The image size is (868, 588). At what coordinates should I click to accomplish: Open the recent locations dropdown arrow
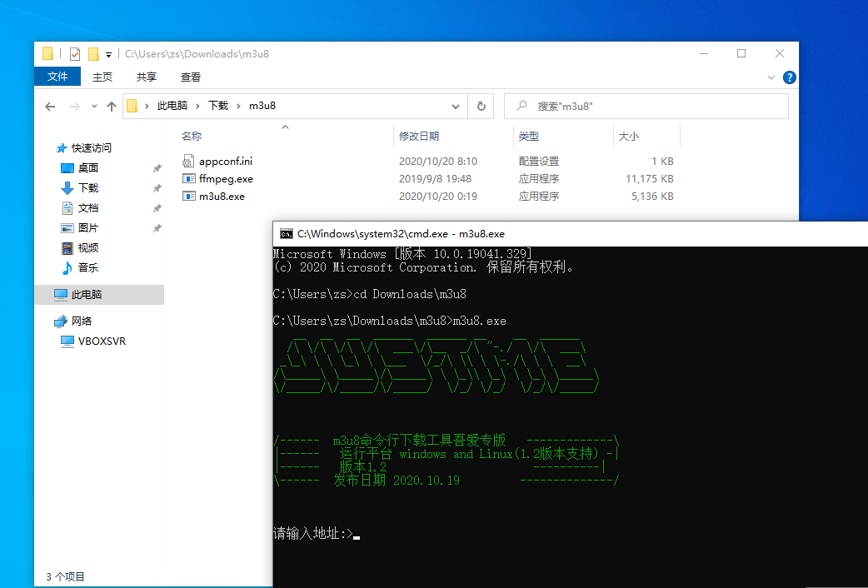point(94,107)
